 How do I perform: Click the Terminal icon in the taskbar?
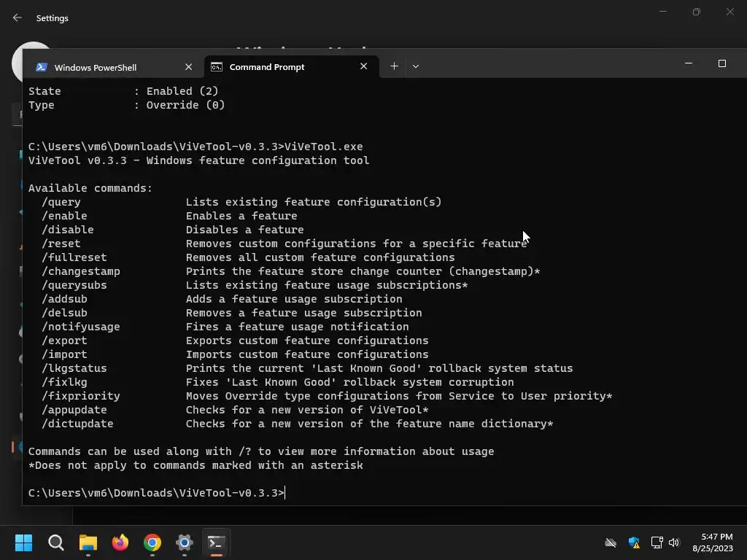(x=216, y=542)
